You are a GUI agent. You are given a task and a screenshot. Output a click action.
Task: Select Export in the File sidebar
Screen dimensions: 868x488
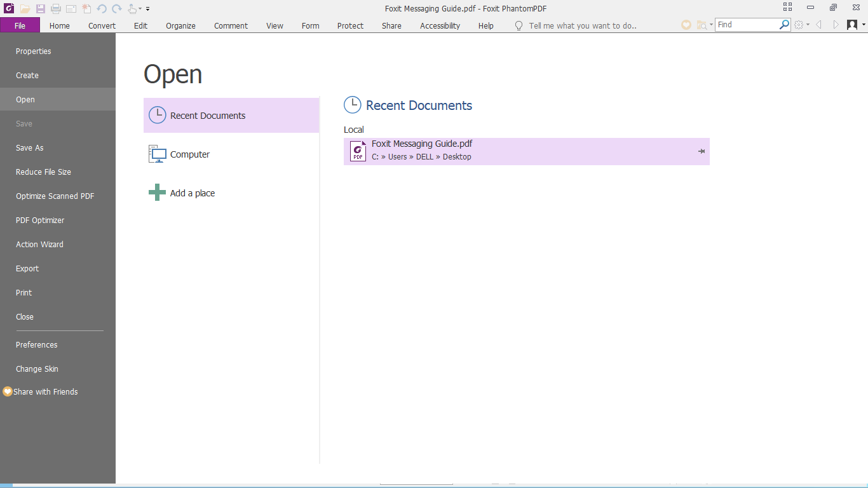58,269
